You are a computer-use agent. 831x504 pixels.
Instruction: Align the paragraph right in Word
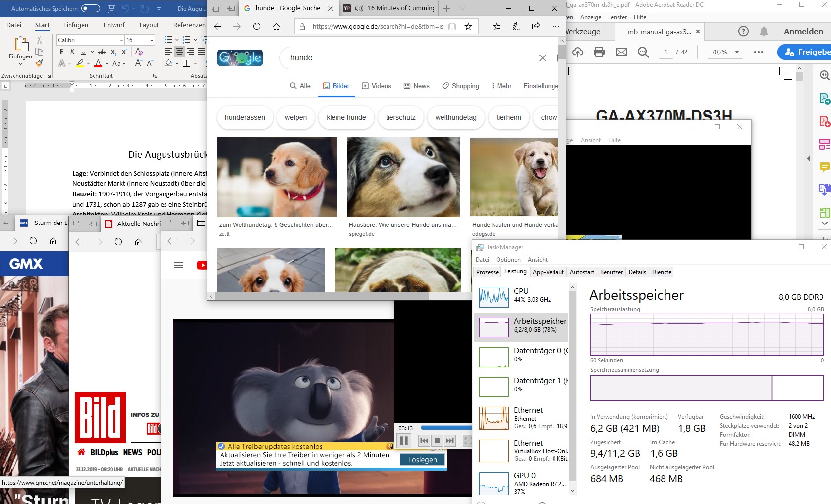tap(190, 52)
